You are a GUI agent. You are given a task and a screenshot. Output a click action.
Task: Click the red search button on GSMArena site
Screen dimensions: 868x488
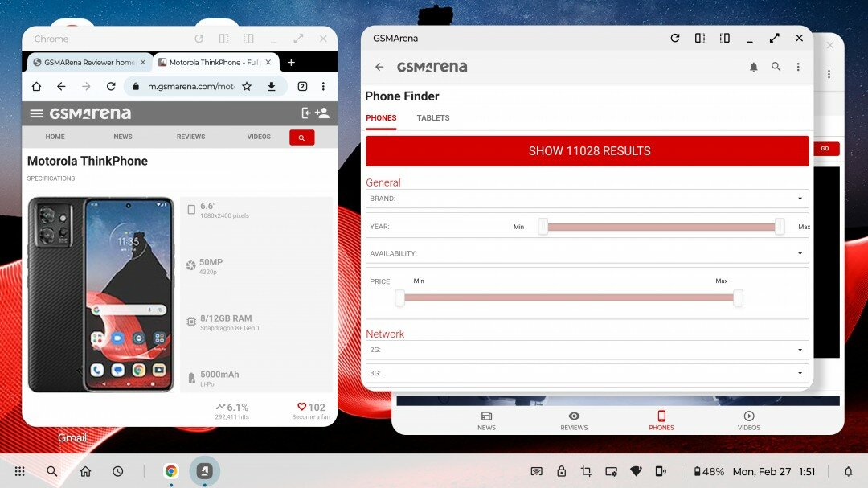301,137
